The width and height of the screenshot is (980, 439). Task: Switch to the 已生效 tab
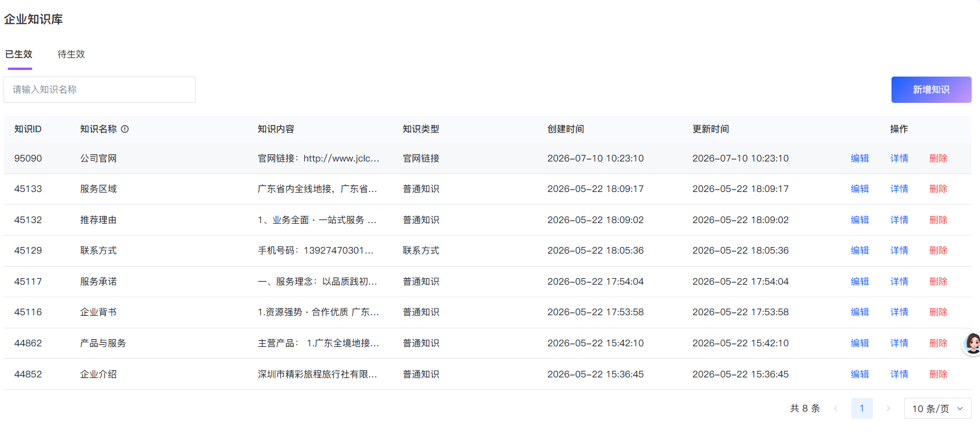19,54
